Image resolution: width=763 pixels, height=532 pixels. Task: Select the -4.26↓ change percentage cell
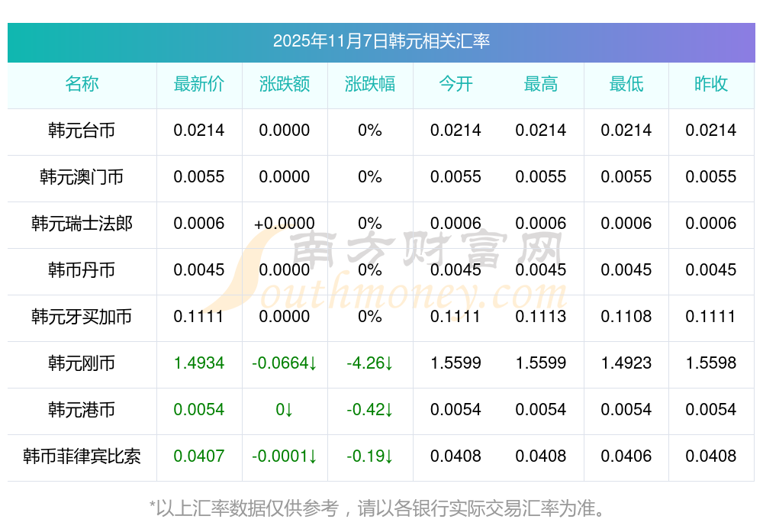tap(369, 363)
